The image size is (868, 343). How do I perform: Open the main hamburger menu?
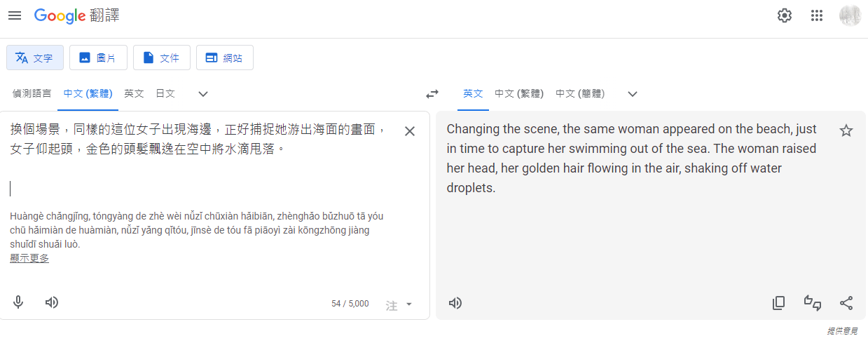tap(15, 15)
